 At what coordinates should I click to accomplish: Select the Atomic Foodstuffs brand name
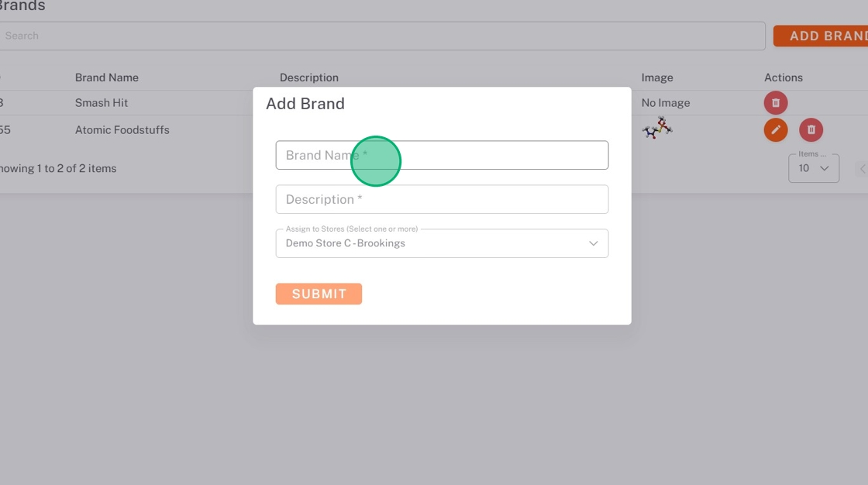122,129
